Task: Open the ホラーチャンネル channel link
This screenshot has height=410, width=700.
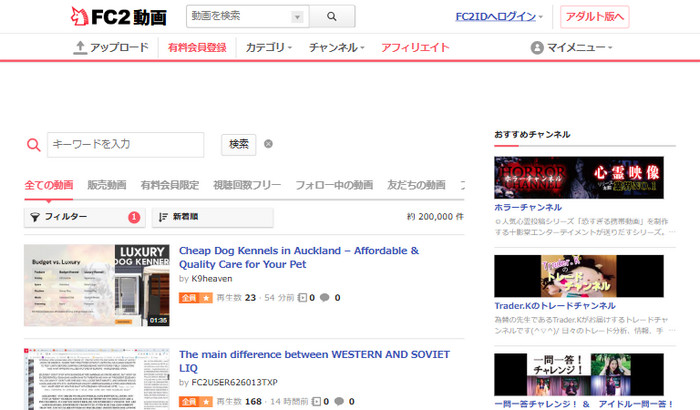Action: [528, 207]
